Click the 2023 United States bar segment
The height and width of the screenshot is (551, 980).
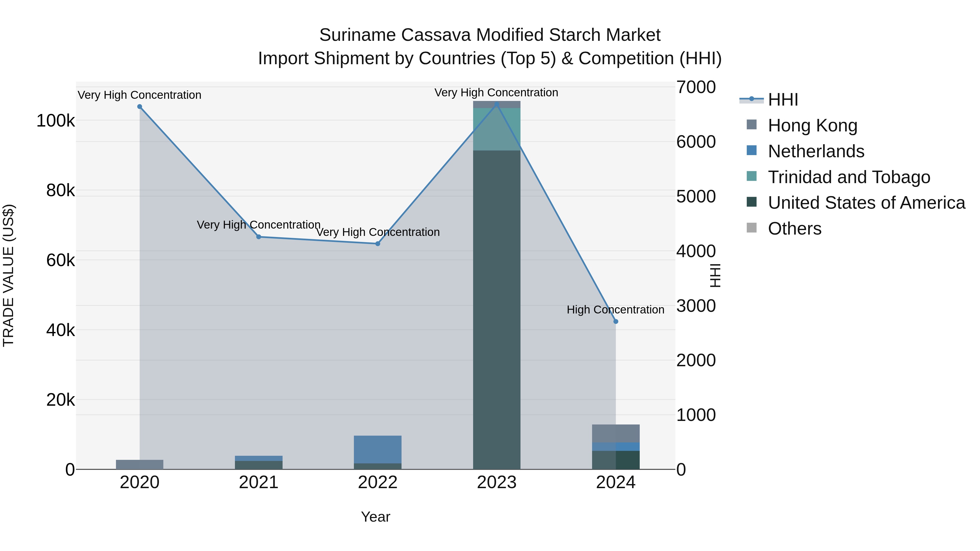click(x=497, y=310)
